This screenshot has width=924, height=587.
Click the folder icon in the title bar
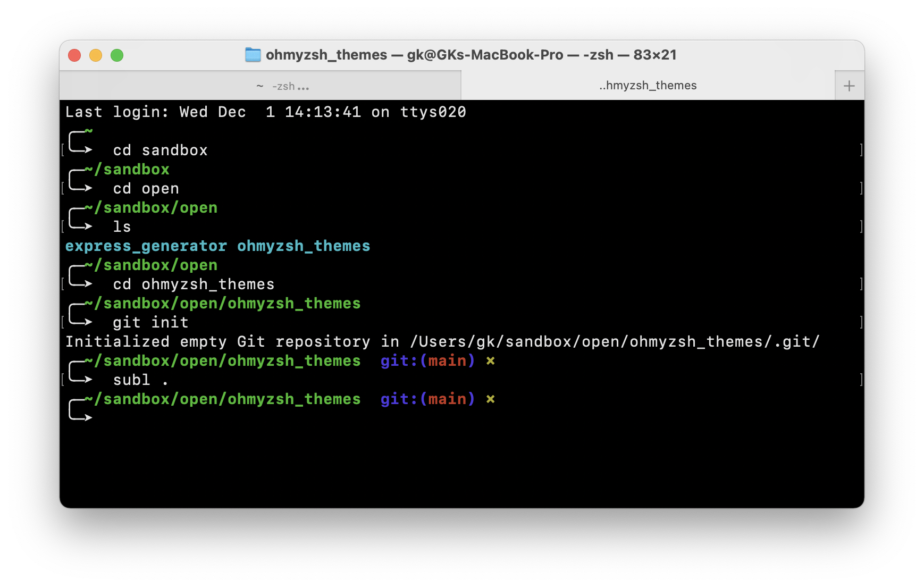(x=253, y=55)
